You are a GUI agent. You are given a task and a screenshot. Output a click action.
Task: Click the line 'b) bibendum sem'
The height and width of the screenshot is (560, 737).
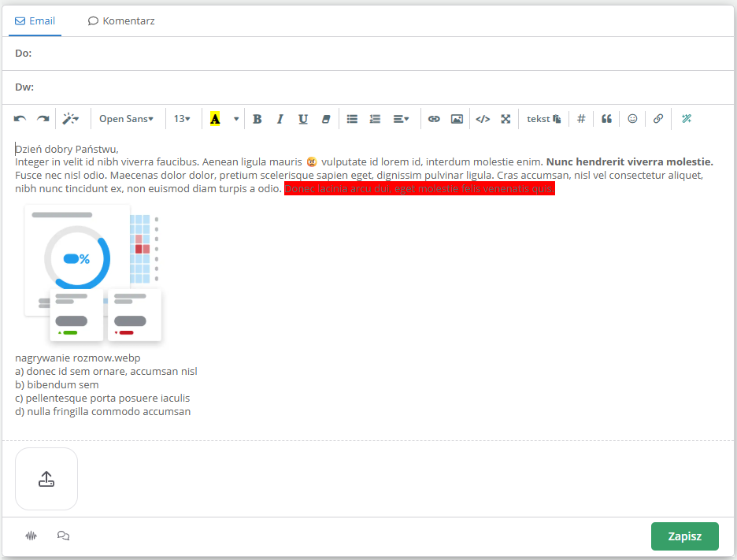point(57,385)
